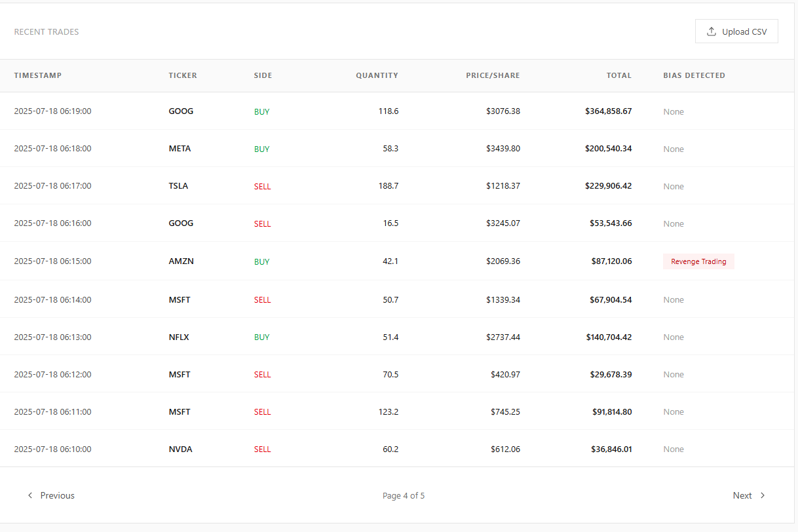This screenshot has width=798, height=532.
Task: Select timestamp 2025-07-18 06:16:00
Action: click(x=52, y=223)
